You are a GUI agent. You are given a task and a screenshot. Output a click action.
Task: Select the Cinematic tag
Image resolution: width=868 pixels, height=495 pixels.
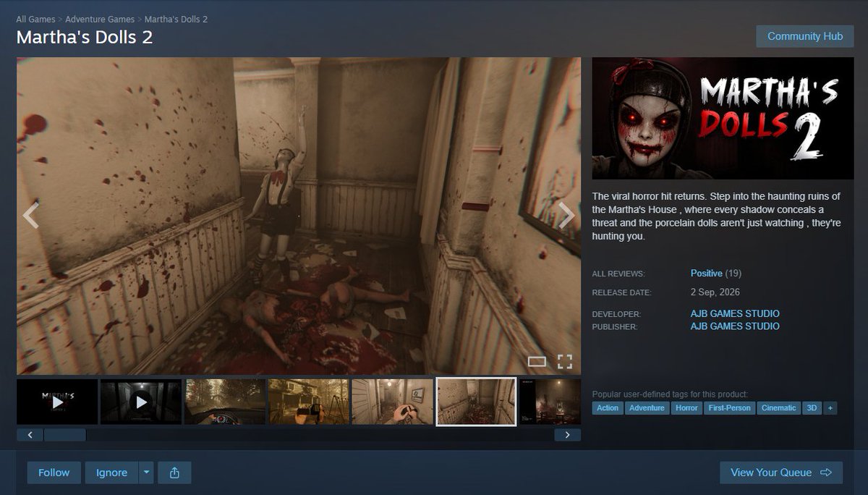pos(779,408)
